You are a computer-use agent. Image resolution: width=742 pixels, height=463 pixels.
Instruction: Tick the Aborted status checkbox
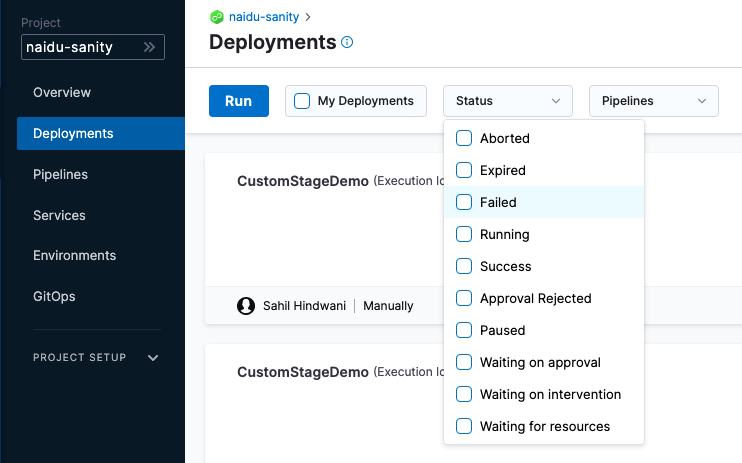464,138
